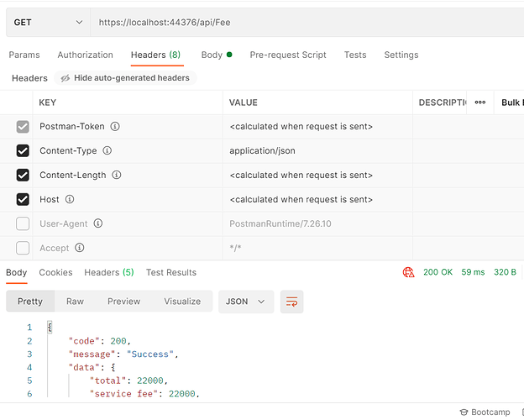
Task: Click the "code": 200 response line
Action: [99, 341]
